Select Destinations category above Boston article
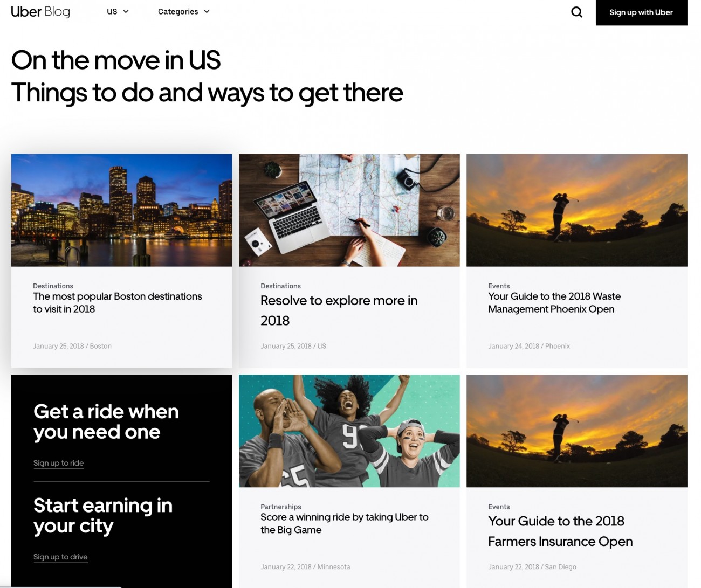Viewport: 701px width, 588px height. pos(53,286)
